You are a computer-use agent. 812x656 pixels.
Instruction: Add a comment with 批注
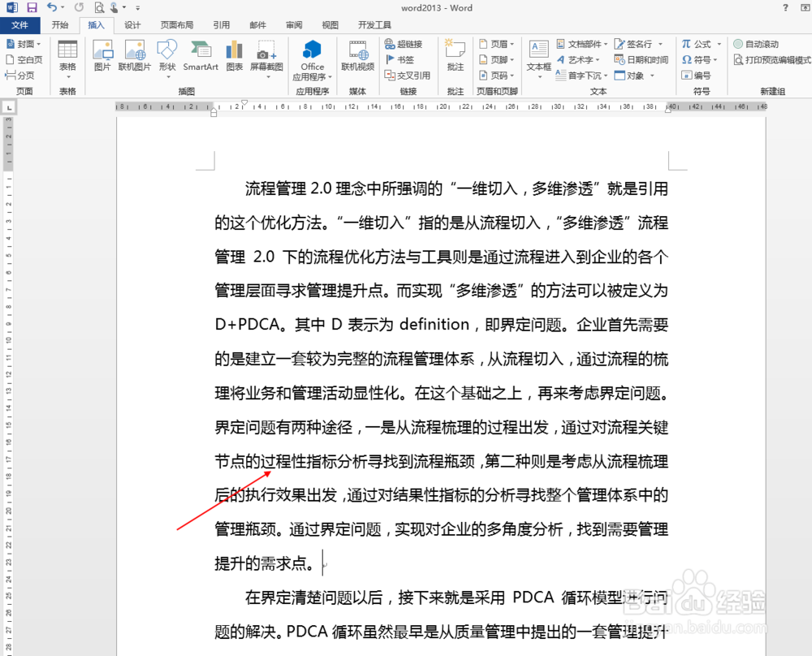[x=456, y=56]
